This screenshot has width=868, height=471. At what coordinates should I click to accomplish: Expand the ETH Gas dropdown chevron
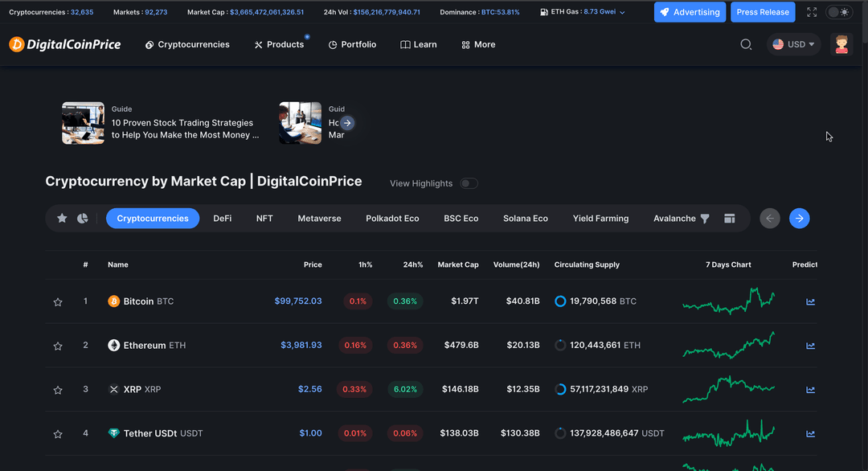tap(622, 12)
